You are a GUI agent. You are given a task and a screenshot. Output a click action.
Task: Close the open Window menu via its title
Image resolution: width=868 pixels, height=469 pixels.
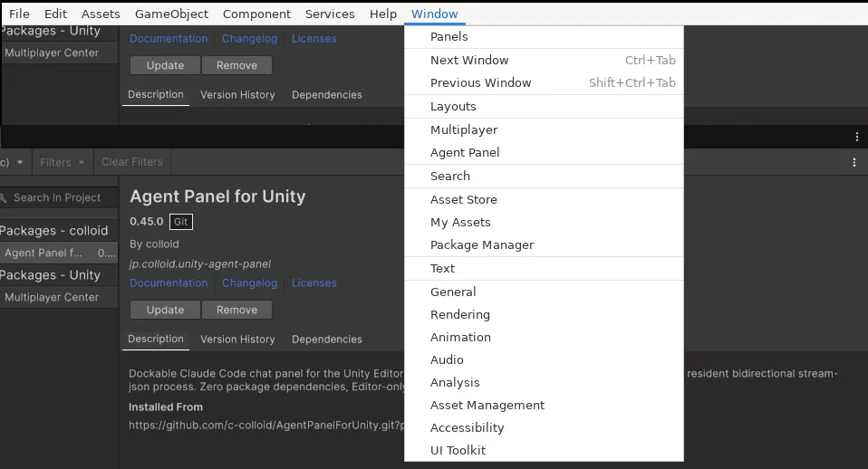pyautogui.click(x=435, y=14)
